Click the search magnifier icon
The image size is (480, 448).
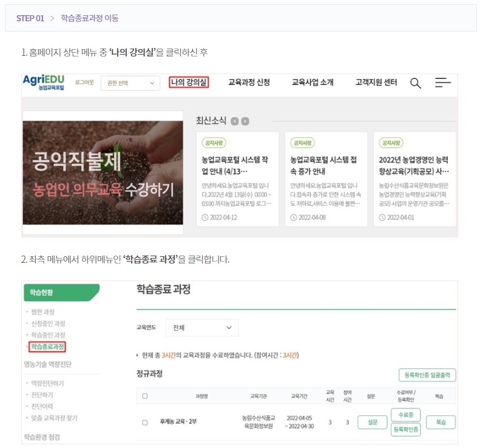pos(416,83)
